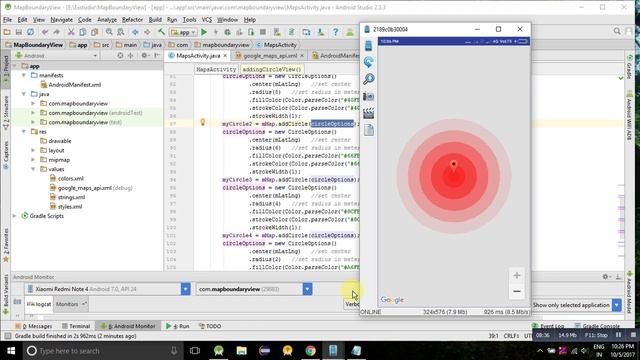The width and height of the screenshot is (640, 360).
Task: Click the Open folder toolbar icon
Action: [7, 32]
